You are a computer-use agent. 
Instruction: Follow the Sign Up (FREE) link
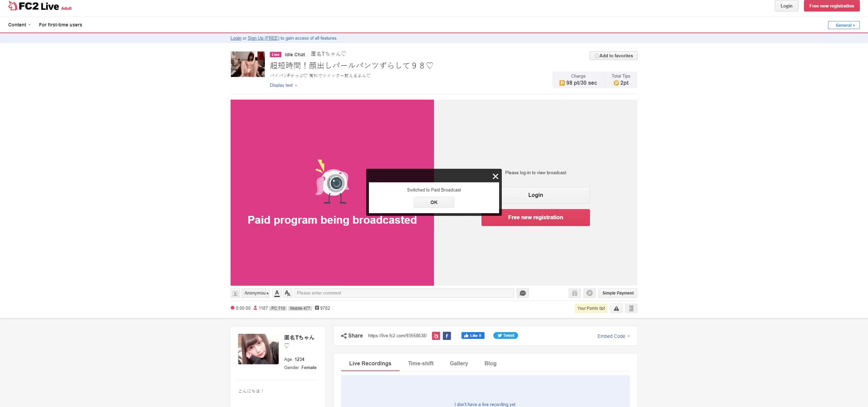pyautogui.click(x=263, y=38)
